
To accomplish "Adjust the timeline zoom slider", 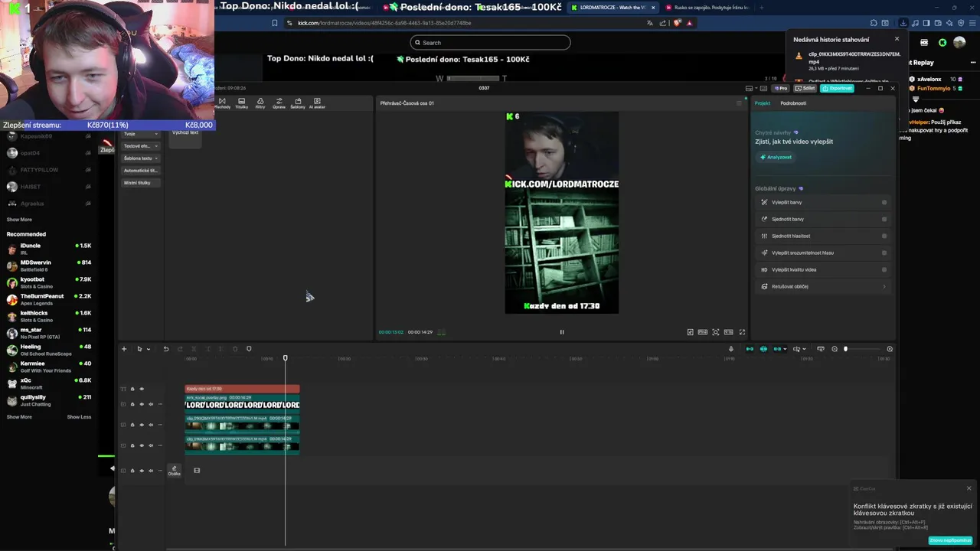I will click(x=863, y=349).
